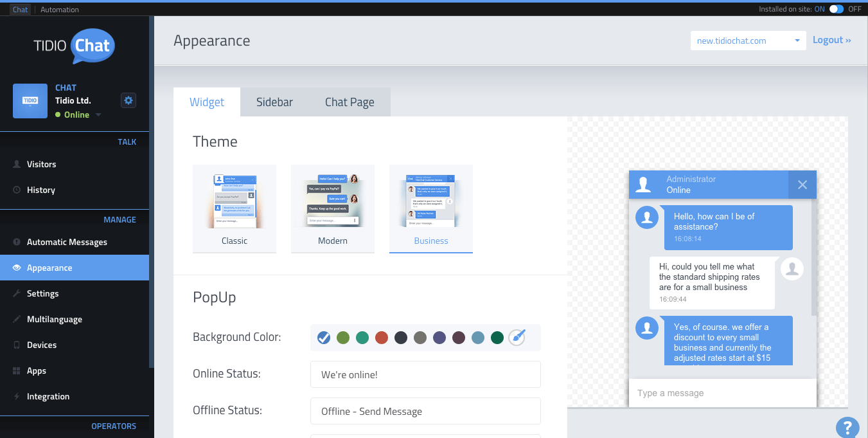Click the Online Status text field

click(x=425, y=374)
